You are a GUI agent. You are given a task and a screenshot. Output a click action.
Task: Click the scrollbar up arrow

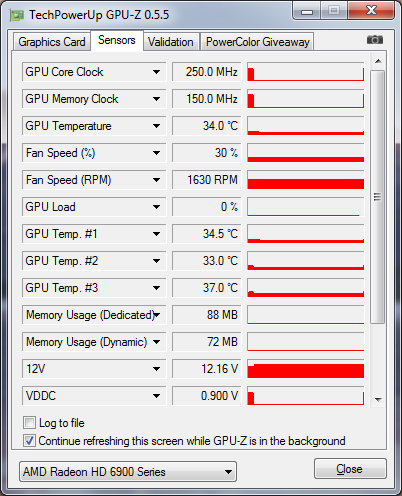(x=378, y=61)
